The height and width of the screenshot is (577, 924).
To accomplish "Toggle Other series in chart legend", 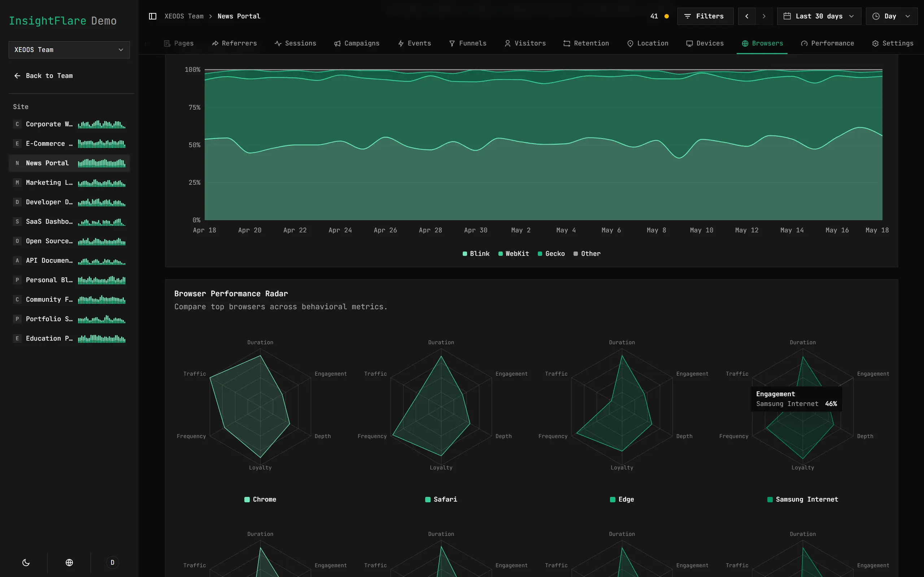I will [x=587, y=254].
